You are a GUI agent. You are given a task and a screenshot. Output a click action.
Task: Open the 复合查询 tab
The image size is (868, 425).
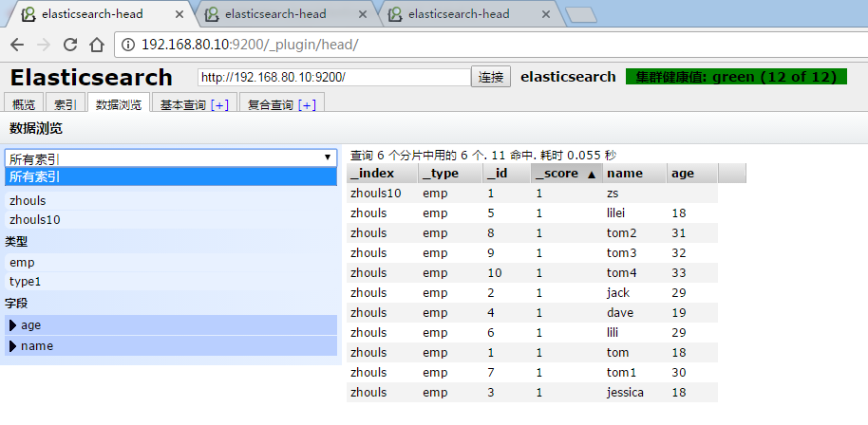271,104
